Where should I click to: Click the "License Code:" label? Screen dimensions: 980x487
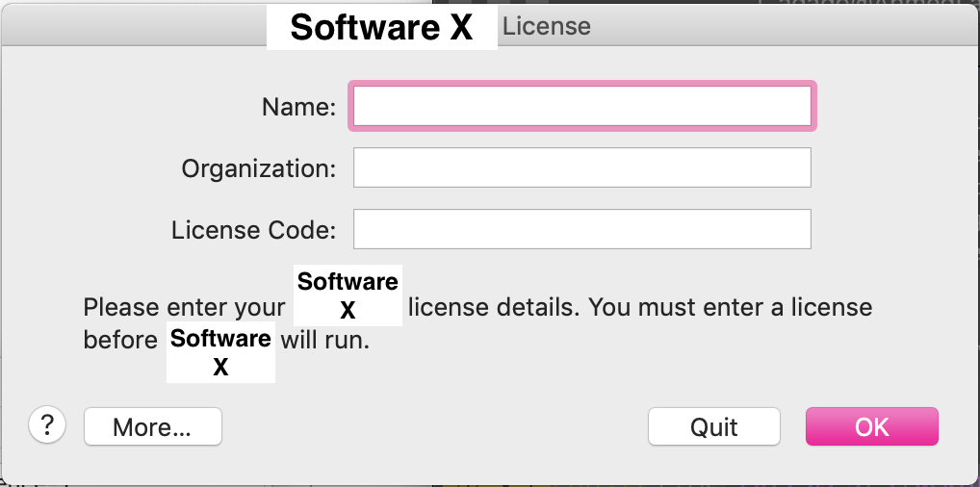pyautogui.click(x=254, y=230)
